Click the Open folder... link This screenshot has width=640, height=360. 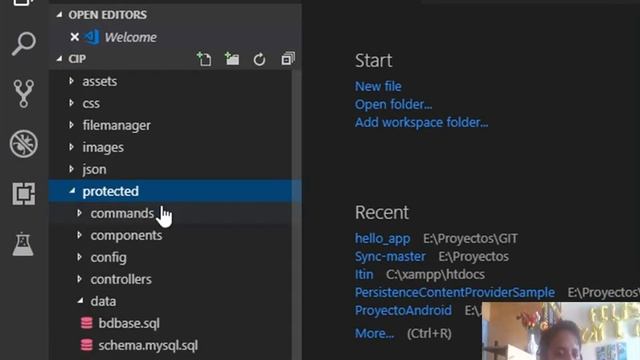[393, 104]
